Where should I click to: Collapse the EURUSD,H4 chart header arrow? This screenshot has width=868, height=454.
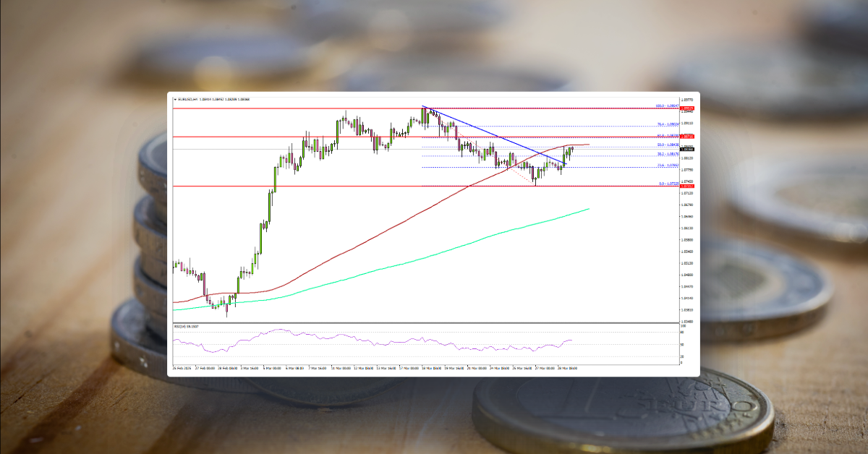coord(175,99)
